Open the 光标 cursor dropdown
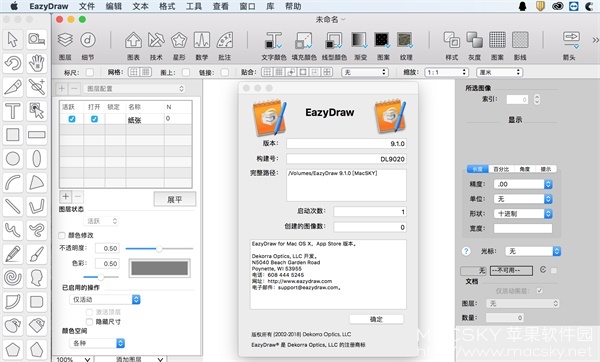The width and height of the screenshot is (600, 362). pyautogui.click(x=533, y=251)
